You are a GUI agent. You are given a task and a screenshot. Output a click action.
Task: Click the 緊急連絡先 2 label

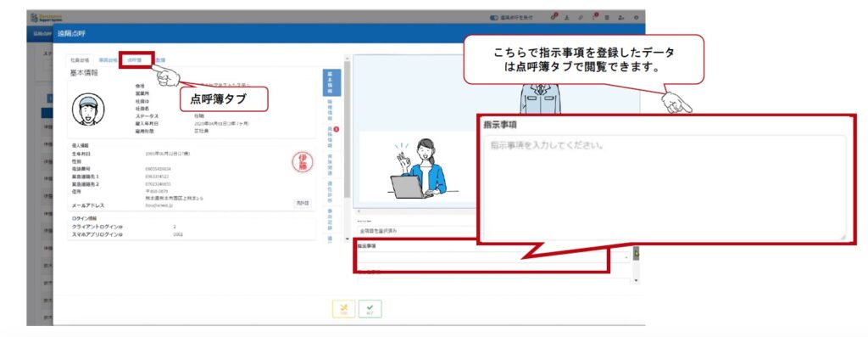coord(86,183)
